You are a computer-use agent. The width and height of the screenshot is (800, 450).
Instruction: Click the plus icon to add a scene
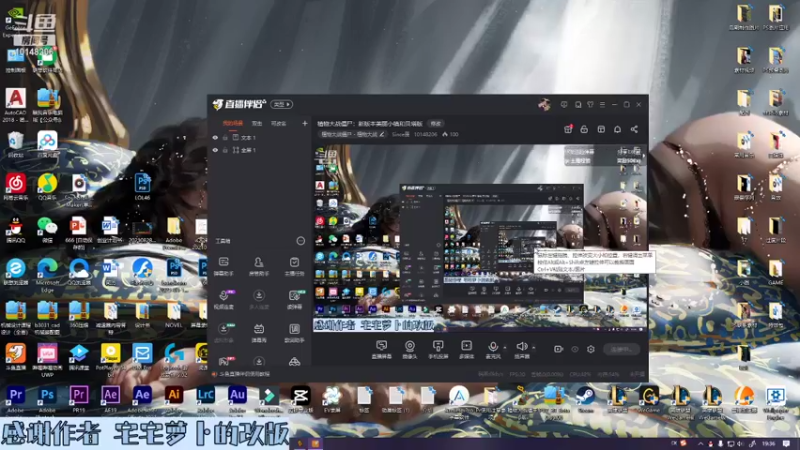click(x=305, y=123)
